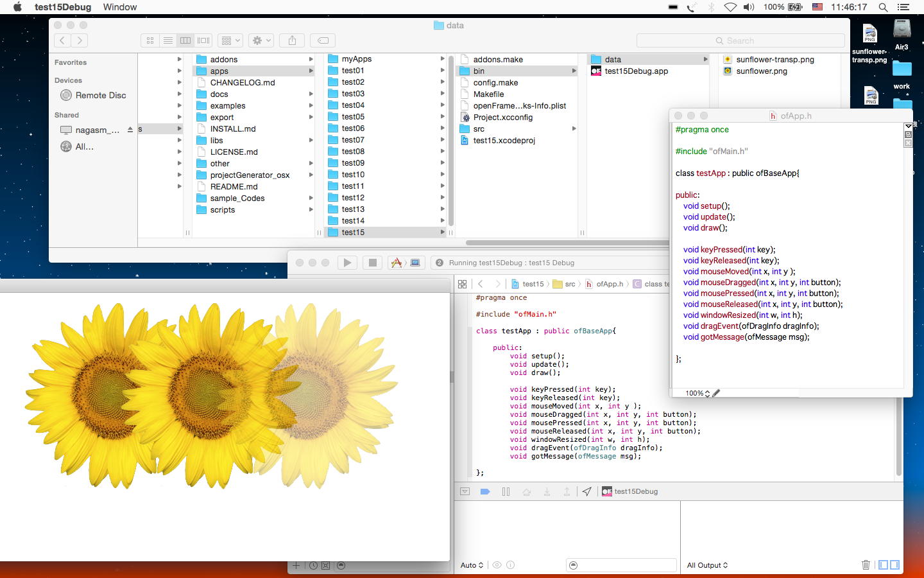This screenshot has width=924, height=578.
Task: Open the Finder Action gear dropdown
Action: coord(261,40)
